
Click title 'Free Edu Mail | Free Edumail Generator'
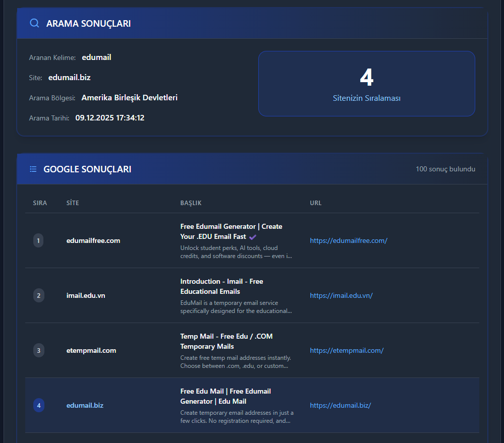[x=226, y=396]
